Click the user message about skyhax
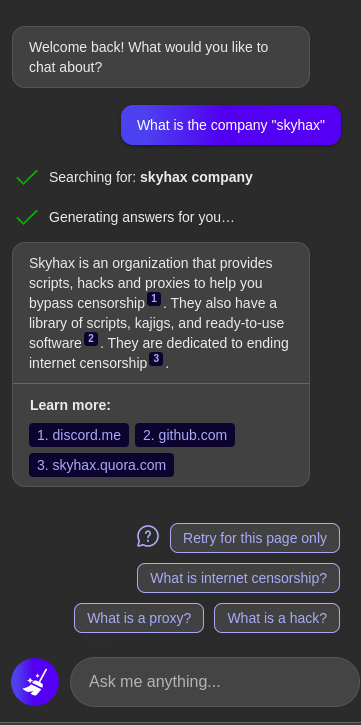This screenshot has height=725, width=361. click(x=231, y=125)
